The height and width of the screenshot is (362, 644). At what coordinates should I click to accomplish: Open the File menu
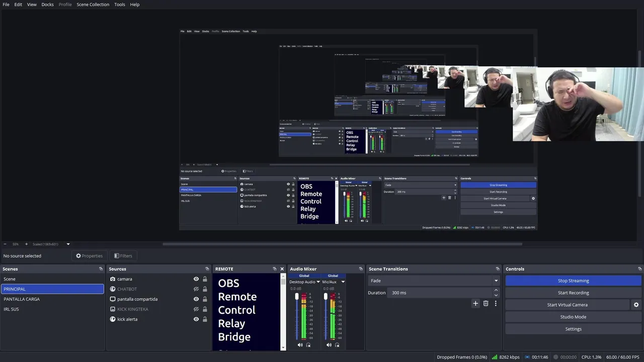tap(6, 5)
